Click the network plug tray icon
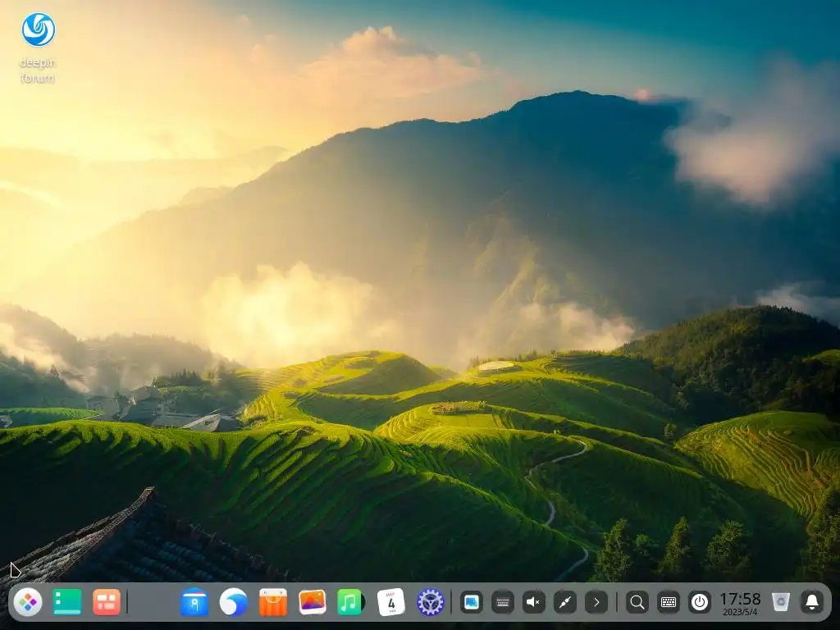Viewport: 840px width, 630px height. [564, 602]
